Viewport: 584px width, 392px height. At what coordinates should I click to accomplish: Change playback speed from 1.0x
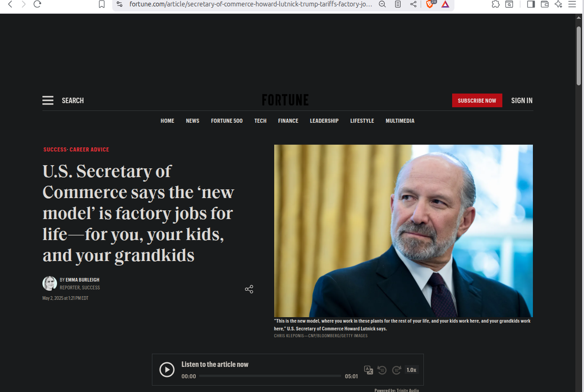tap(412, 370)
